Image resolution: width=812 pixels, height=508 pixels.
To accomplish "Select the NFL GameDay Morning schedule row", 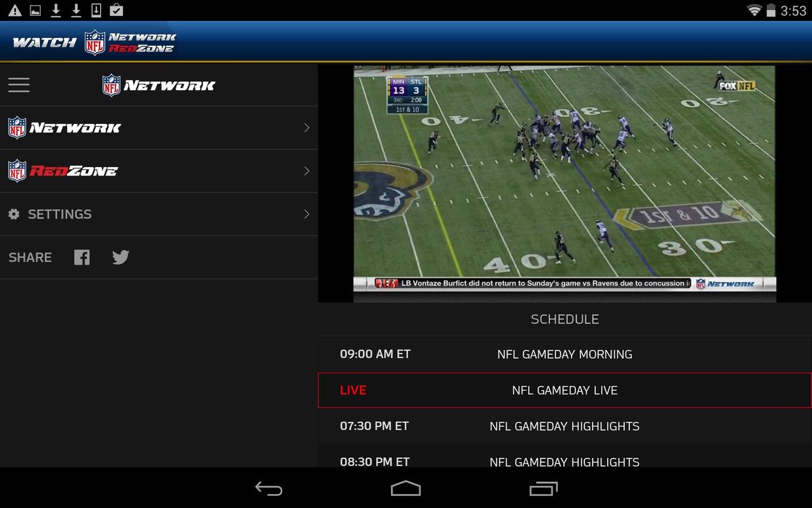I will [565, 354].
